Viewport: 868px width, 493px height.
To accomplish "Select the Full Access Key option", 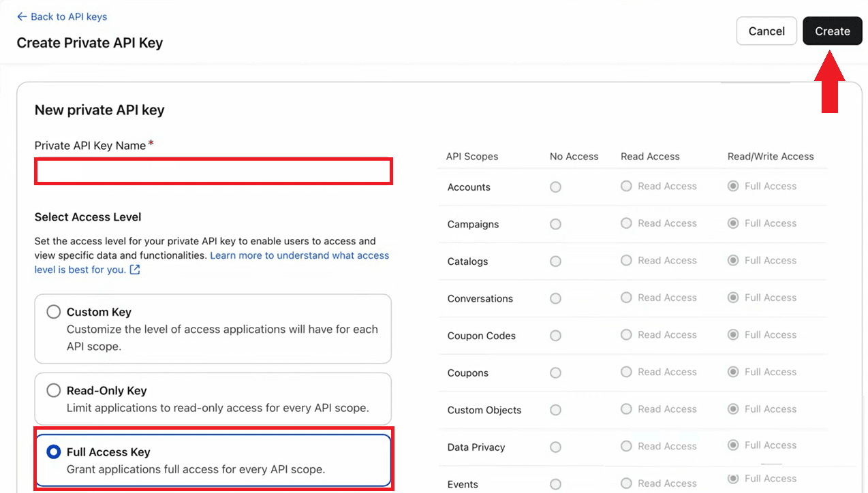I will tap(53, 452).
